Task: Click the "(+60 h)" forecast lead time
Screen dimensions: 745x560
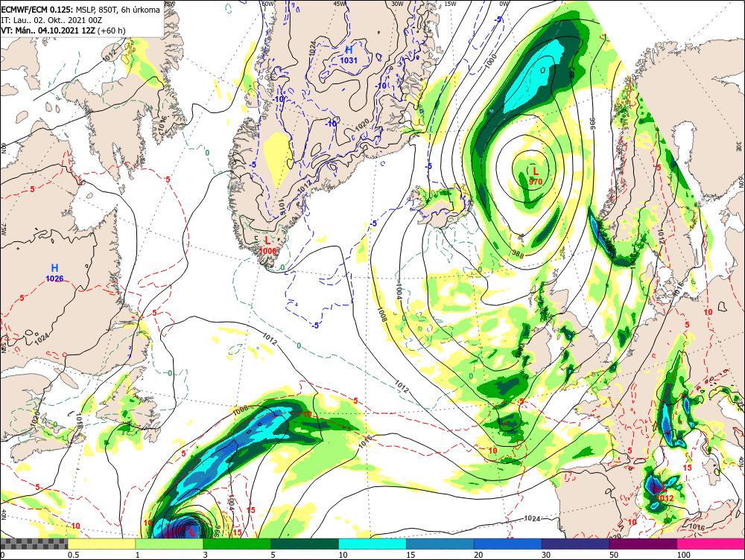Action: [x=111, y=31]
